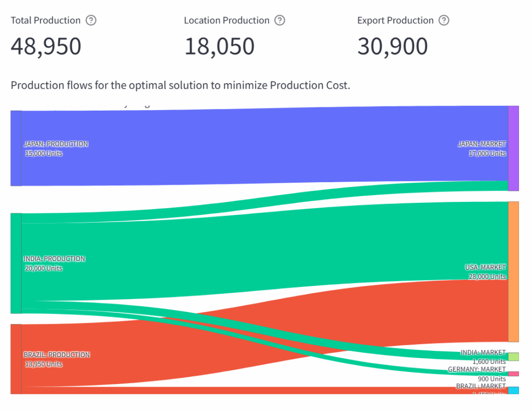532x410 pixels.
Task: Click the wide green India to USA flow
Action: (260, 249)
